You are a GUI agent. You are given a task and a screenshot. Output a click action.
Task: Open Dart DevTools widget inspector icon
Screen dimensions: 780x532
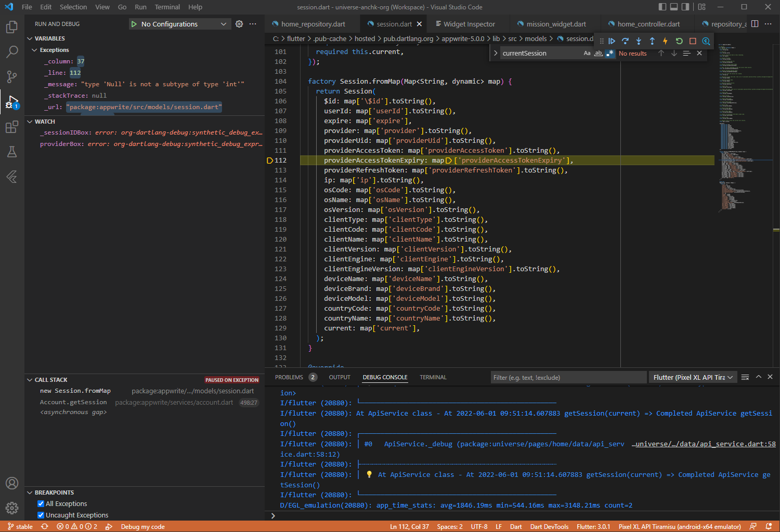pyautogui.click(x=706, y=41)
